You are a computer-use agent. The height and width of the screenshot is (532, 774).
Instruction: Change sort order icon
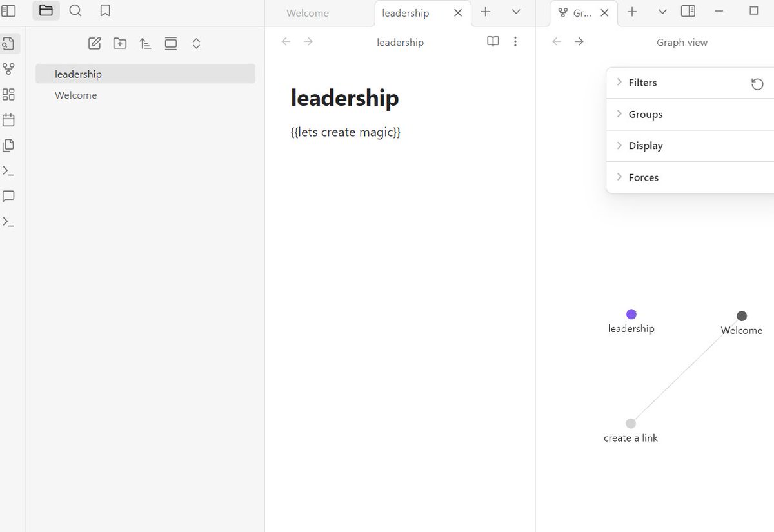(x=145, y=44)
